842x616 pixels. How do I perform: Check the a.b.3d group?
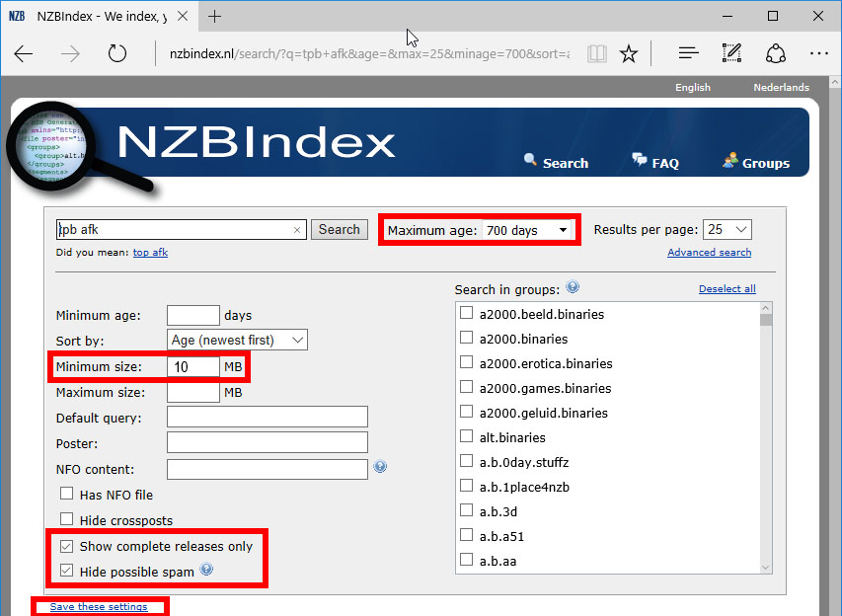467,510
